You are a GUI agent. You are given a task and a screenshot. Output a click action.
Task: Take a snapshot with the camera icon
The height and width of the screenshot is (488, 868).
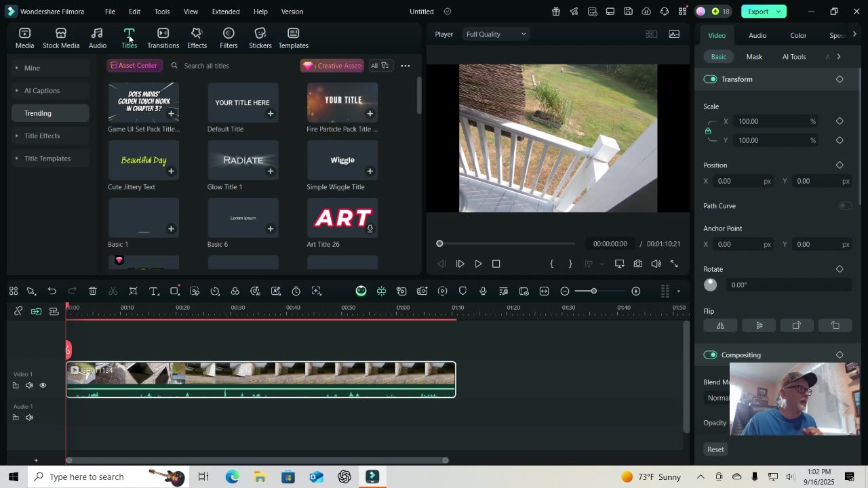(637, 264)
